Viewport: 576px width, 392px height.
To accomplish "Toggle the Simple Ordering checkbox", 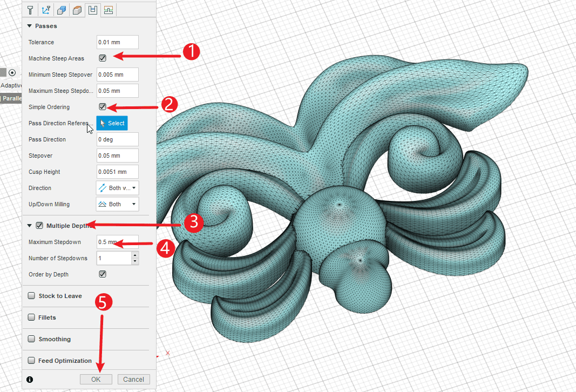I will [x=103, y=107].
